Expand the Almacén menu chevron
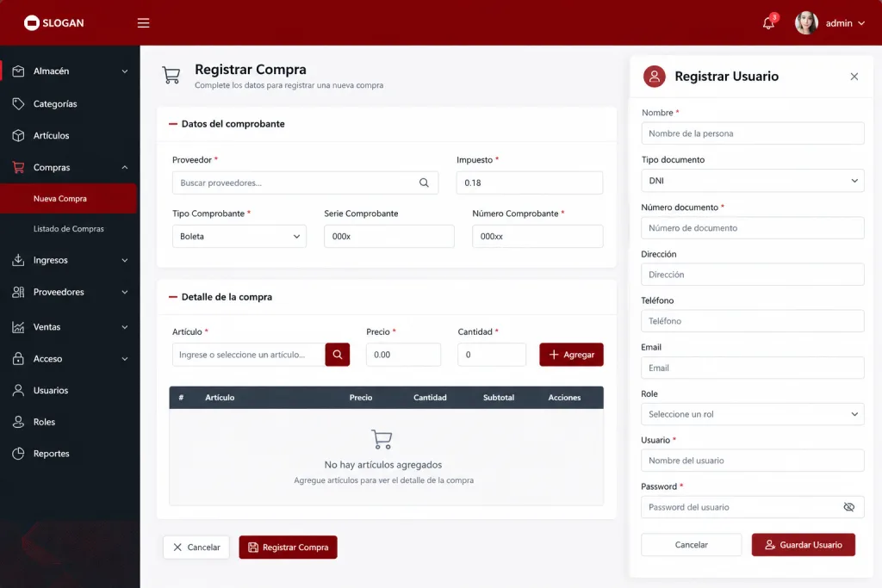This screenshot has width=882, height=588. 125,71
